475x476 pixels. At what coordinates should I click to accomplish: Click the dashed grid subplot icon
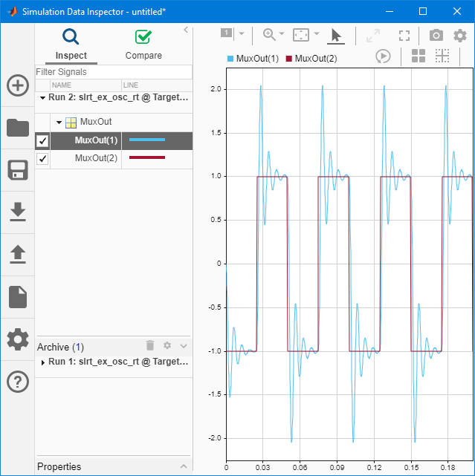442,56
